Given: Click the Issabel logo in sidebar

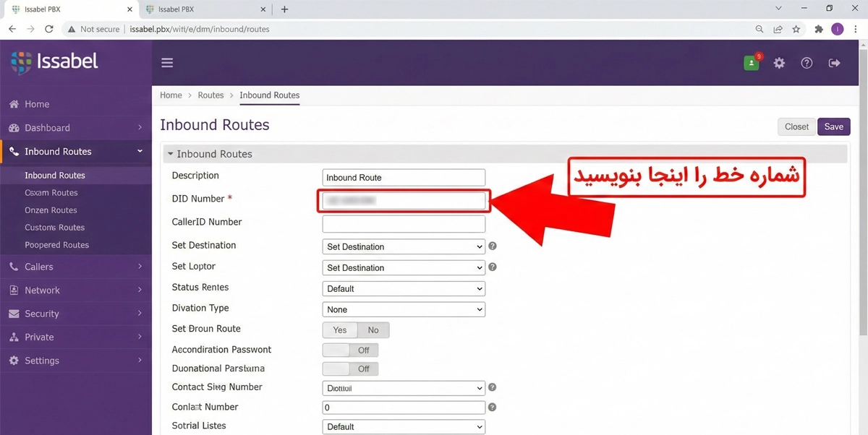Looking at the screenshot, I should (x=54, y=62).
